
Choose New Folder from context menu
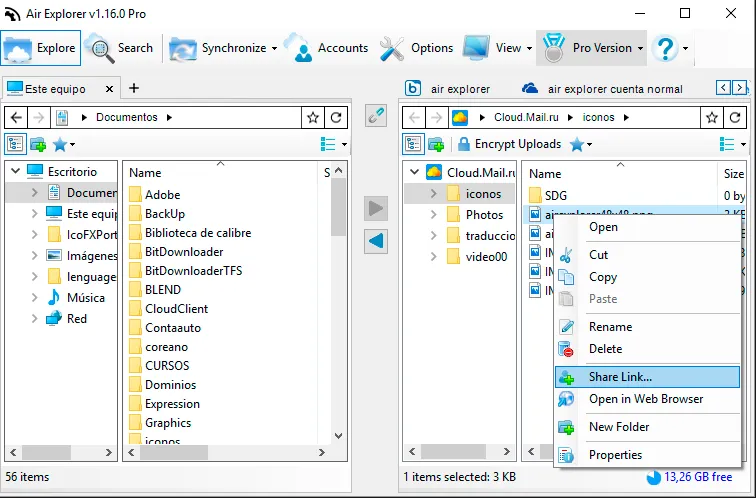[x=647, y=427]
